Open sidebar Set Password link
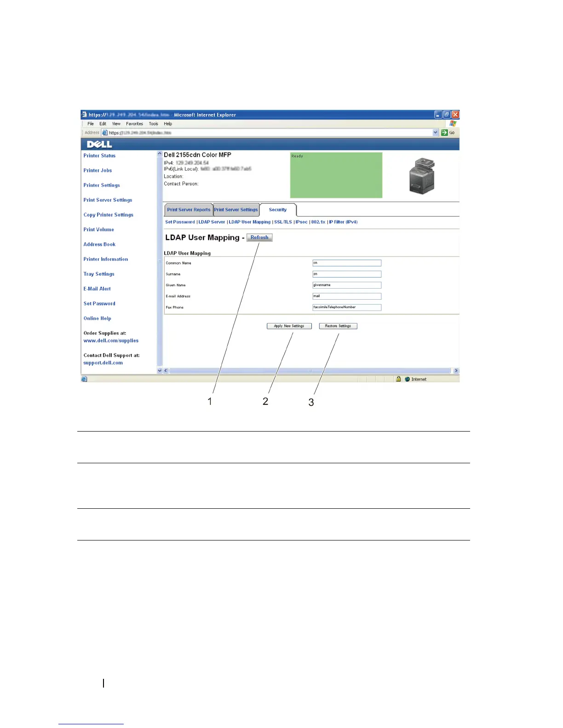 pos(99,303)
